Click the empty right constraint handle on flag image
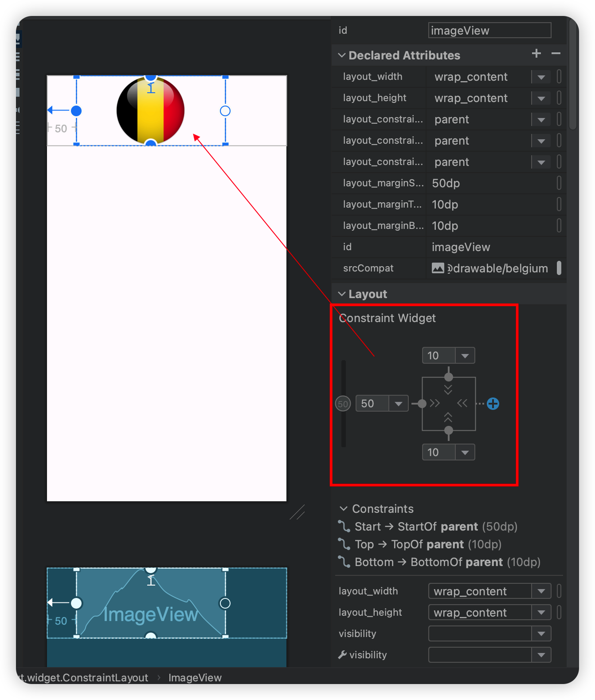The width and height of the screenshot is (595, 700). click(x=225, y=111)
